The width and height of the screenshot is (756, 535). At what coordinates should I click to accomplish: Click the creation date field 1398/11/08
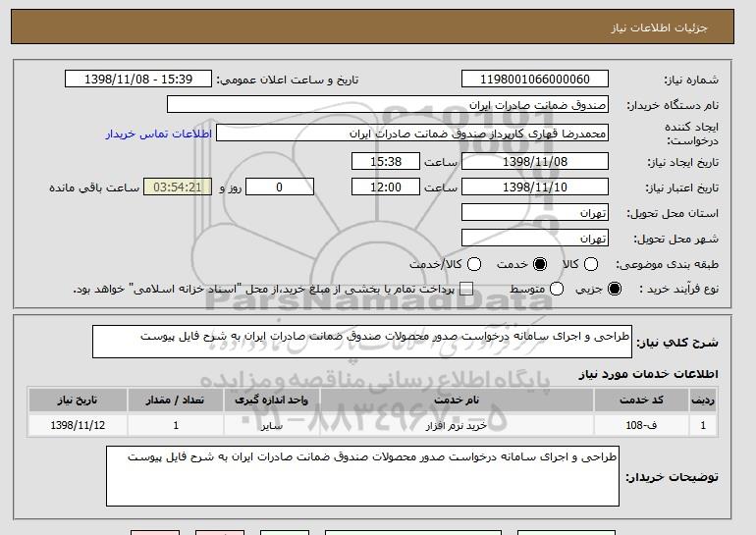[535, 161]
